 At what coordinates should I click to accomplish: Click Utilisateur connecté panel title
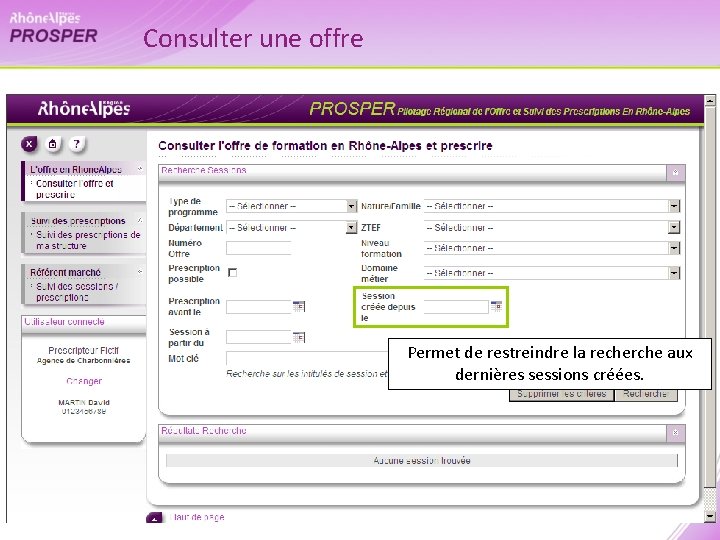coord(64,322)
